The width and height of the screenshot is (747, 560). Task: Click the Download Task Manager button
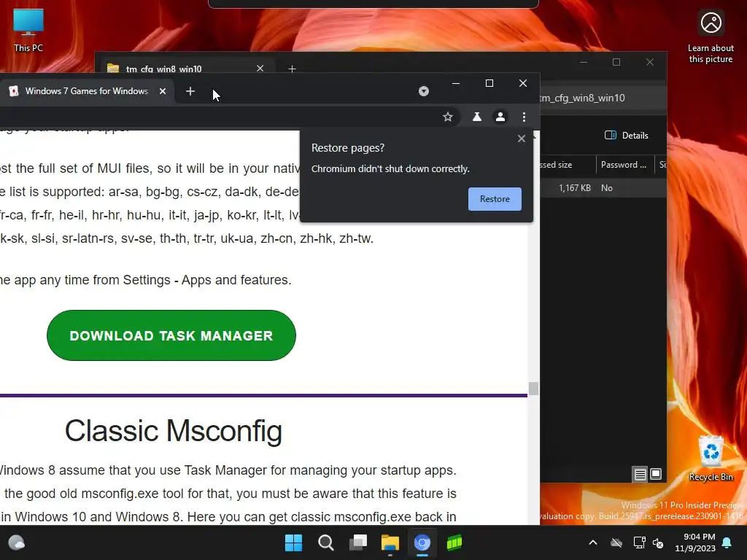[x=171, y=335]
